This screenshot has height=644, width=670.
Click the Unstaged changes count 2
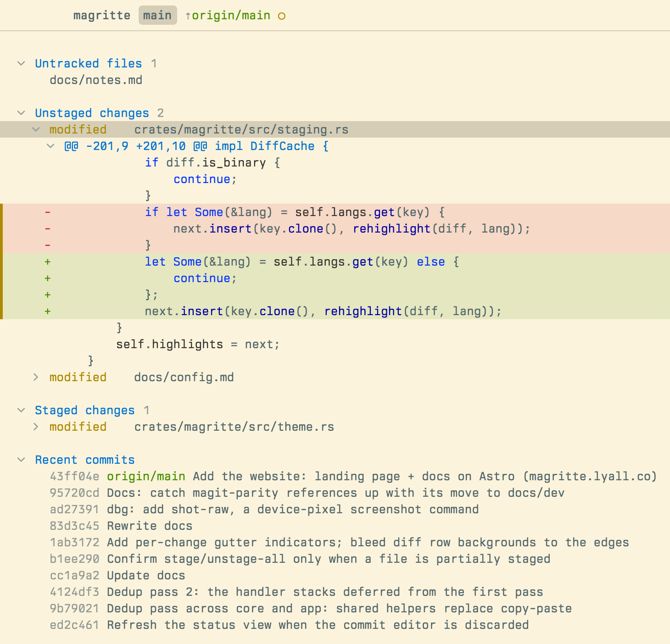click(160, 113)
